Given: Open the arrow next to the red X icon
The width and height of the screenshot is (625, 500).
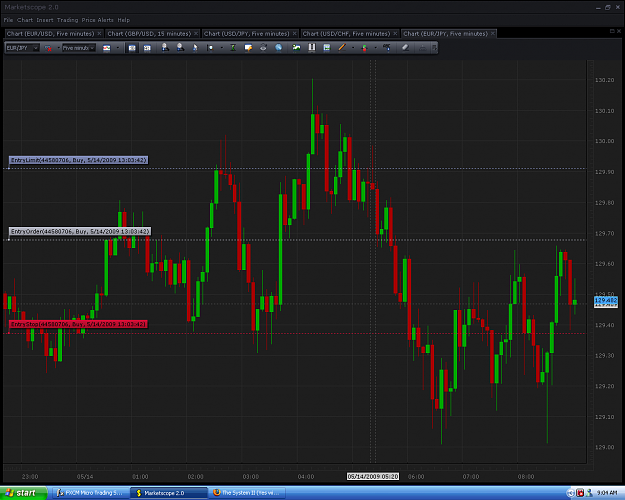Looking at the screenshot, I should pos(59,48).
